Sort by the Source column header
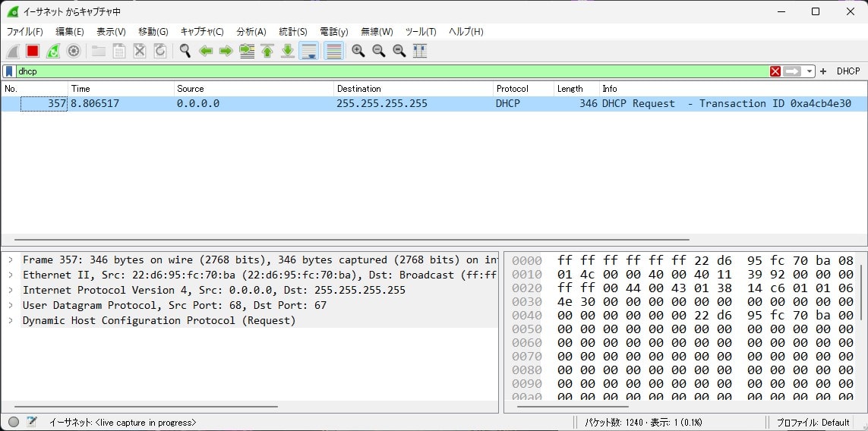The image size is (868, 431). point(254,89)
